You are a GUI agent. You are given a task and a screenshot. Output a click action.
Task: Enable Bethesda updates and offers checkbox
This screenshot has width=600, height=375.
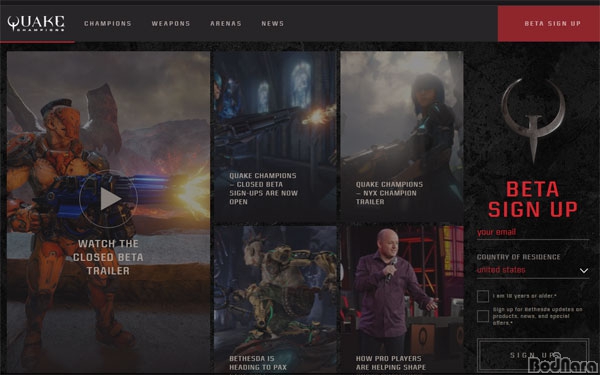(483, 316)
